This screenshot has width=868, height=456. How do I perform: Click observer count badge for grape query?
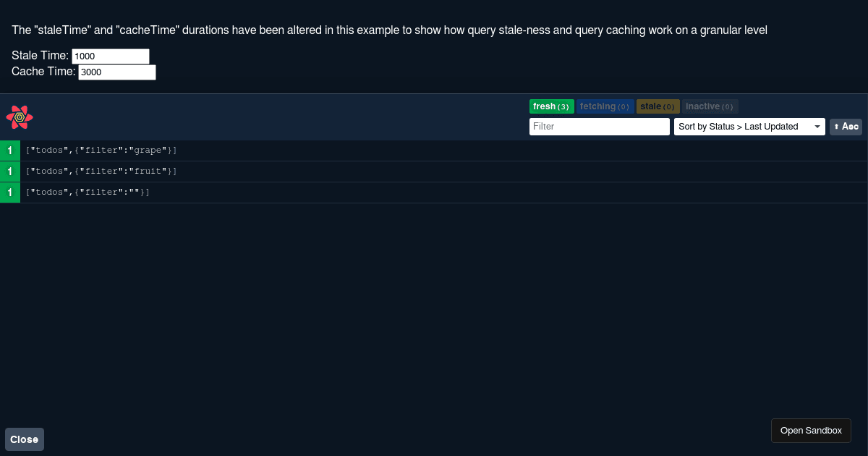[x=10, y=151]
